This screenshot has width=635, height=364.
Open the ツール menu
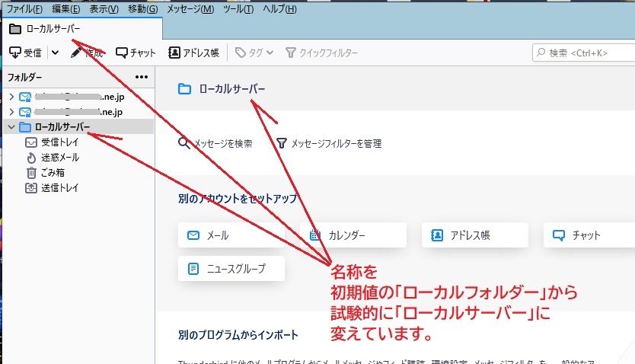(x=238, y=8)
